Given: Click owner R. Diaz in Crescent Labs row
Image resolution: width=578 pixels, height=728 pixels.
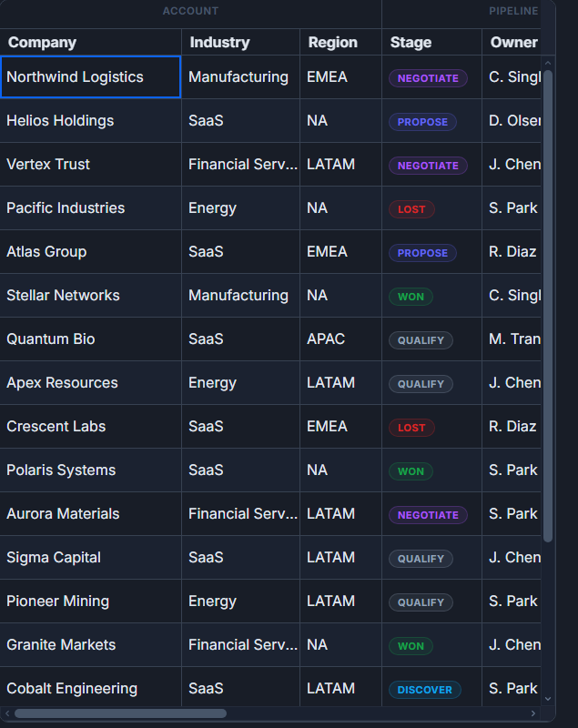Looking at the screenshot, I should (x=512, y=426).
